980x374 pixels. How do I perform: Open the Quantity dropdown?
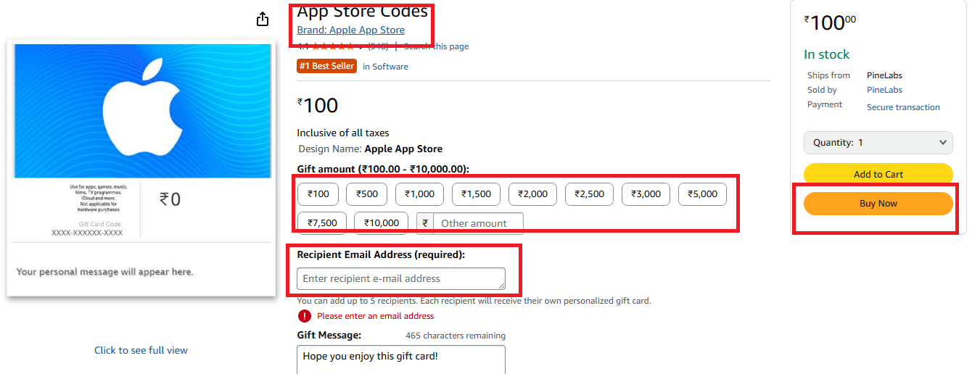[878, 143]
